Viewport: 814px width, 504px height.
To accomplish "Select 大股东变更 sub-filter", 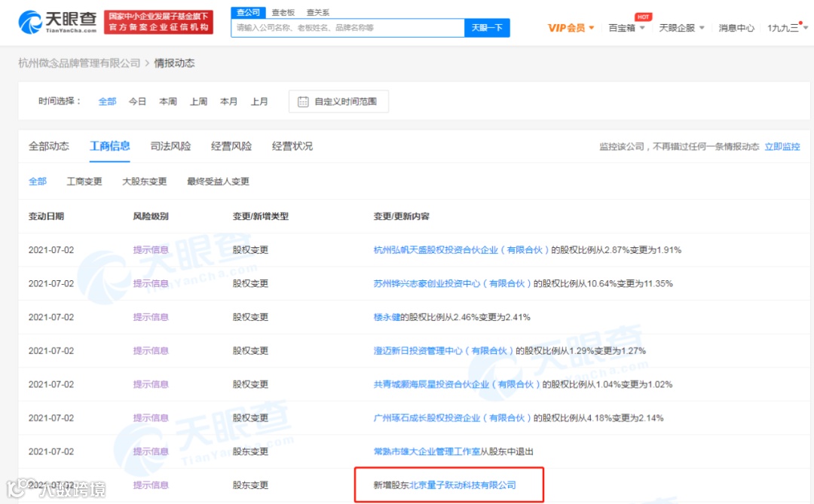I will (x=144, y=182).
